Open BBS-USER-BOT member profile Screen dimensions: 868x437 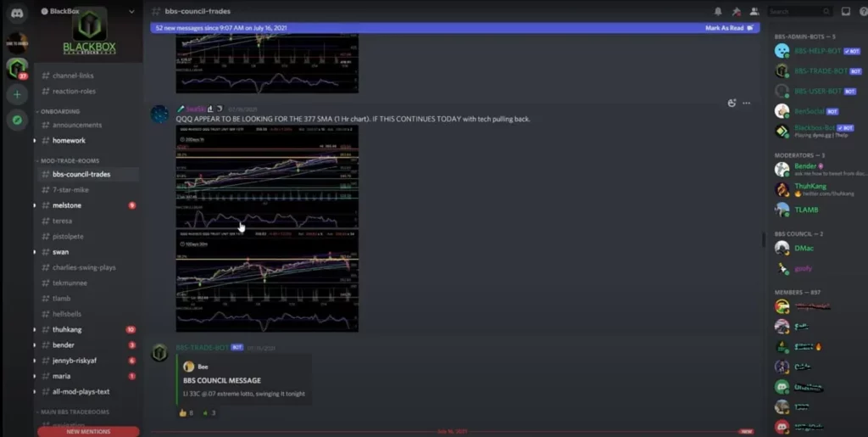(x=817, y=91)
